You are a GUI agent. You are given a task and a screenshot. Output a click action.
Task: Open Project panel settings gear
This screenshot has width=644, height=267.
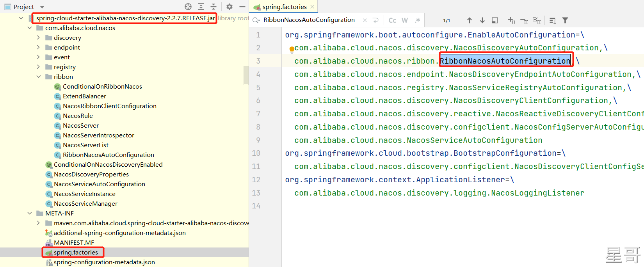pos(229,7)
